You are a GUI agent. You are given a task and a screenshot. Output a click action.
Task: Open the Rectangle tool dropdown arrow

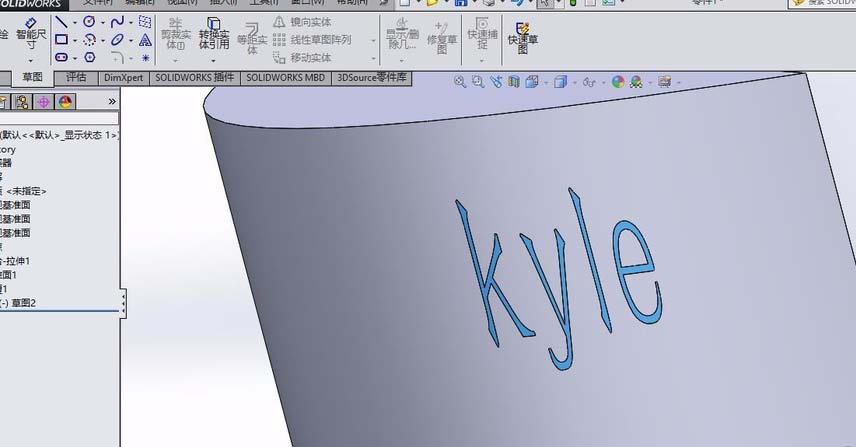click(x=75, y=40)
